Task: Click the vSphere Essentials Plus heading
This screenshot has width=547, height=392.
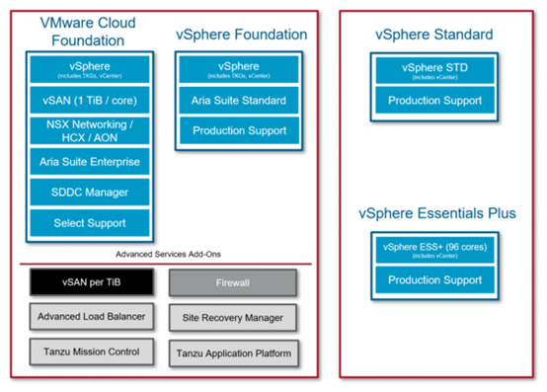Action: pyautogui.click(x=437, y=213)
